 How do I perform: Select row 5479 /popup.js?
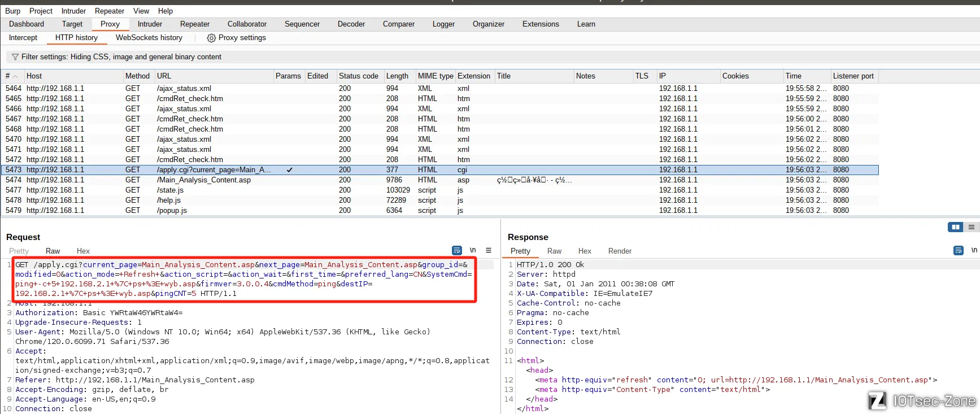441,211
